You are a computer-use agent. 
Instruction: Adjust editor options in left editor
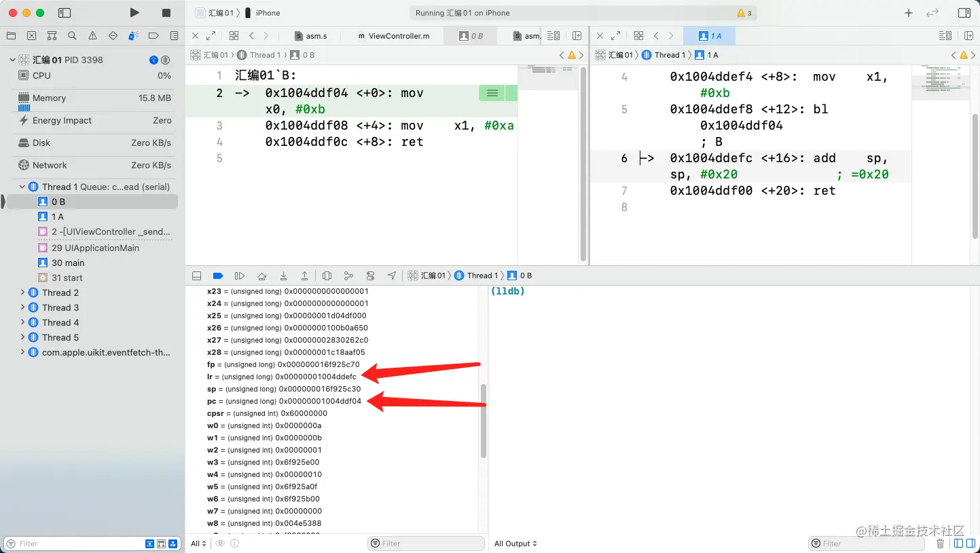[x=553, y=36]
